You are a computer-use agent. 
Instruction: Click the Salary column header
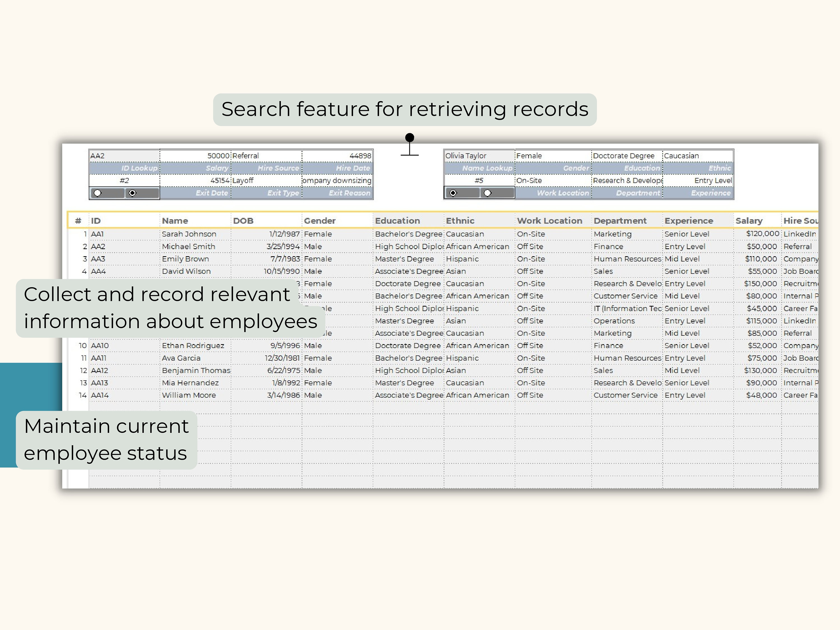click(749, 221)
